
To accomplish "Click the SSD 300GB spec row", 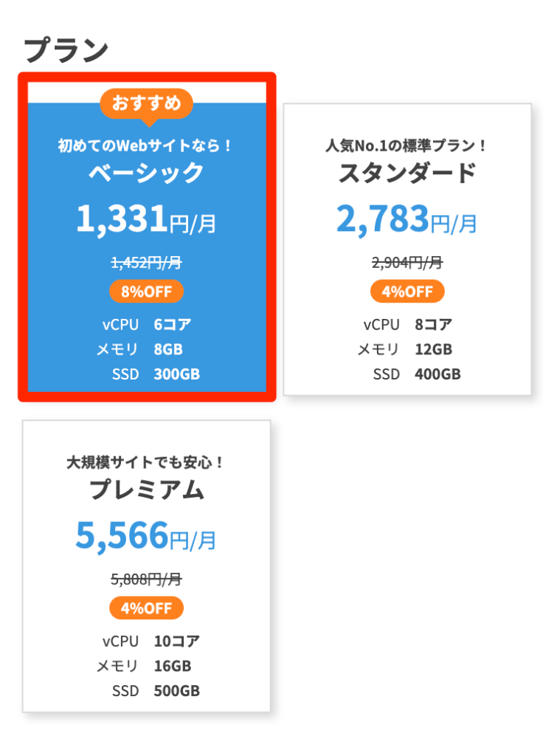I will [x=156, y=374].
